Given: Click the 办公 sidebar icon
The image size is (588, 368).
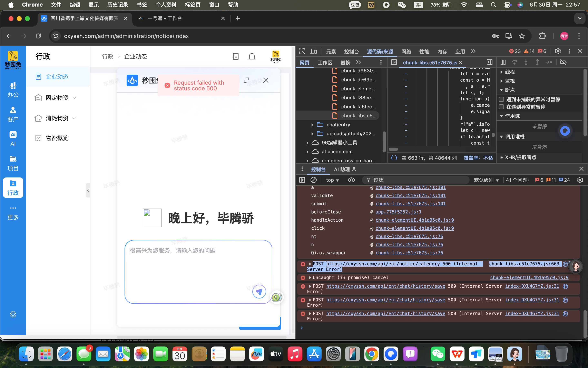Looking at the screenshot, I should click(13, 90).
